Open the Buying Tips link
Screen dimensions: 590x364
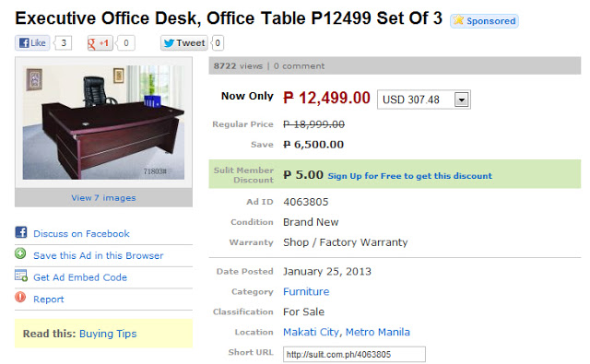pos(108,334)
